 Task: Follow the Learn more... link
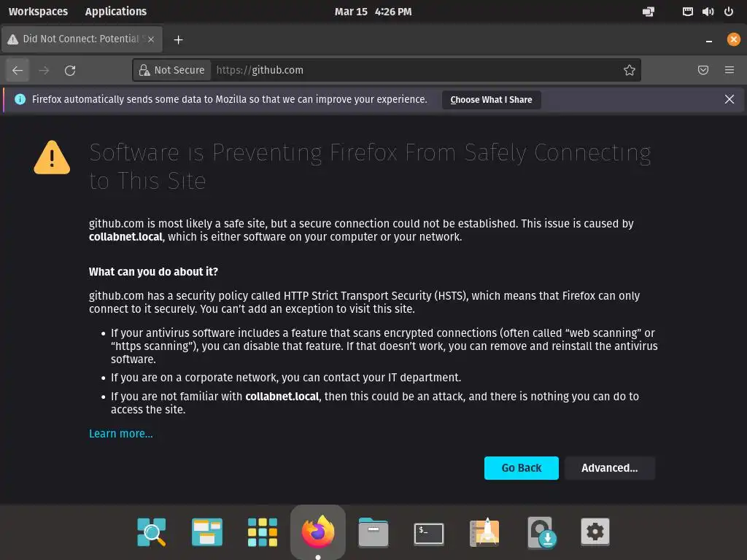[x=121, y=433]
